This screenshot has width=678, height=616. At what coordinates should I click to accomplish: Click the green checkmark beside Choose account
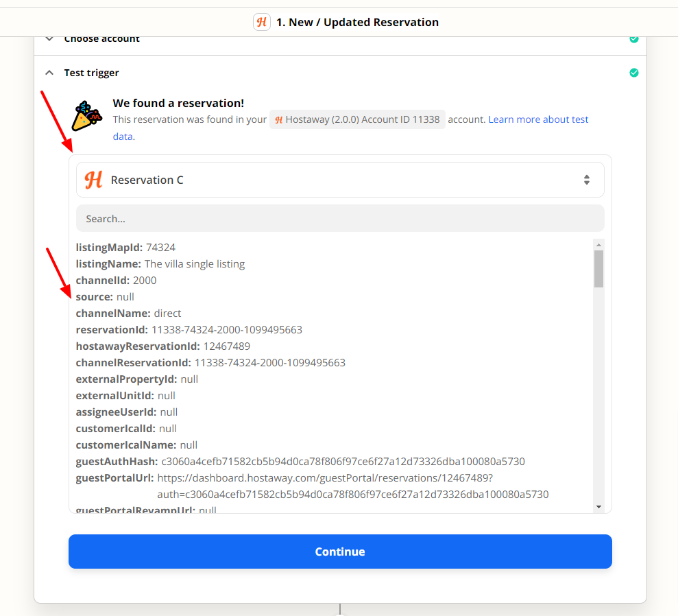(634, 39)
